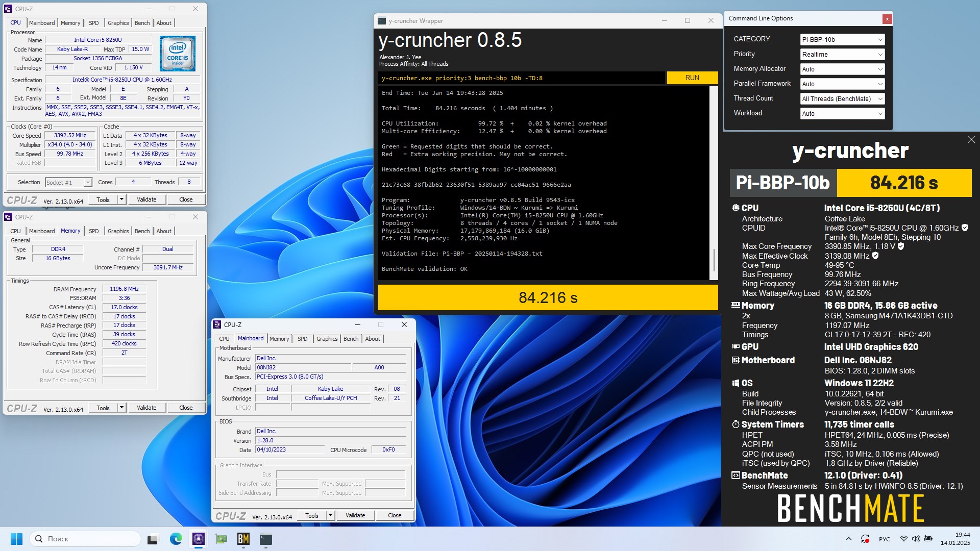Open Windows Start menu
Viewport: 980px width, 551px height.
pyautogui.click(x=16, y=539)
